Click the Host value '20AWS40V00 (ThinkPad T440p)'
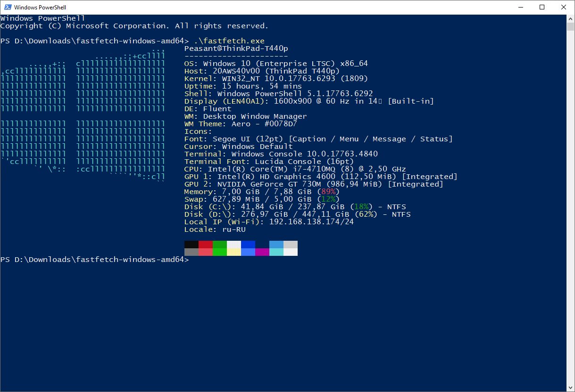The image size is (575, 392). (x=276, y=71)
